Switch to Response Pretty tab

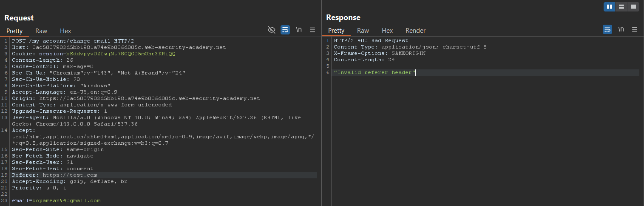pos(336,31)
